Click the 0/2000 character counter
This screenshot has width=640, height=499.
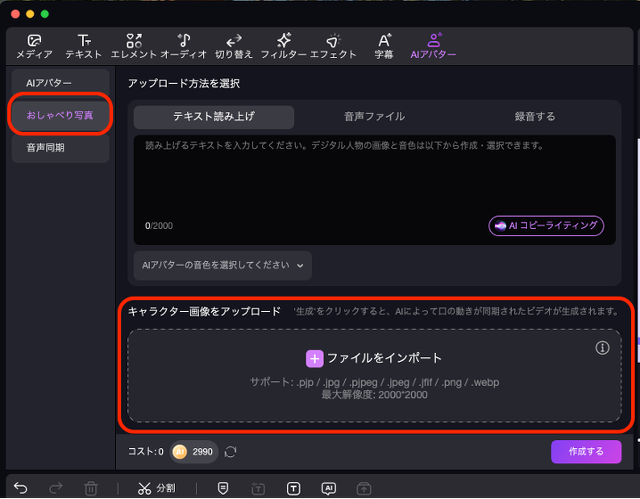point(159,226)
